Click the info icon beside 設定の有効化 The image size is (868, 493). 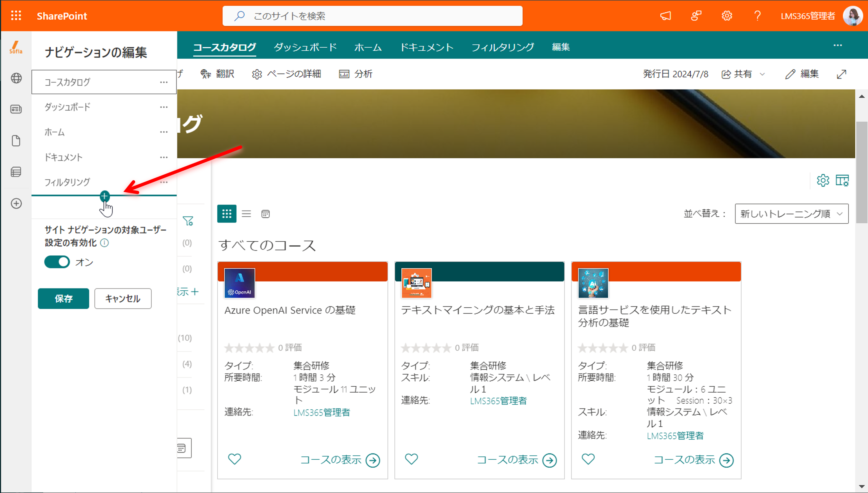[x=105, y=243]
